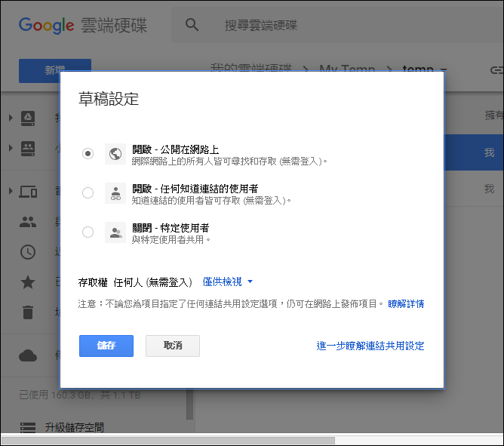Viewport: 504px width, 446px height.
Task: Click the 存取權 label text
Action: 93,283
